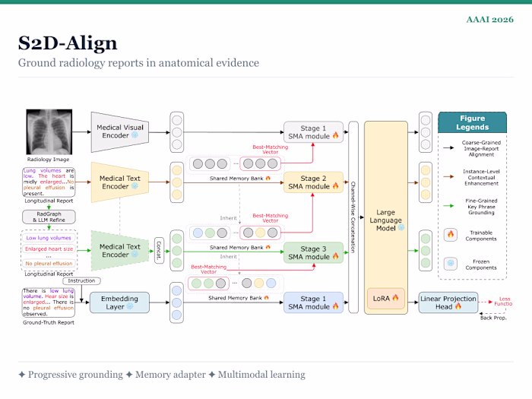Viewport: 532px width, 399px height.
Task: Select the Stage 3 SMA module box
Action: 313,253
